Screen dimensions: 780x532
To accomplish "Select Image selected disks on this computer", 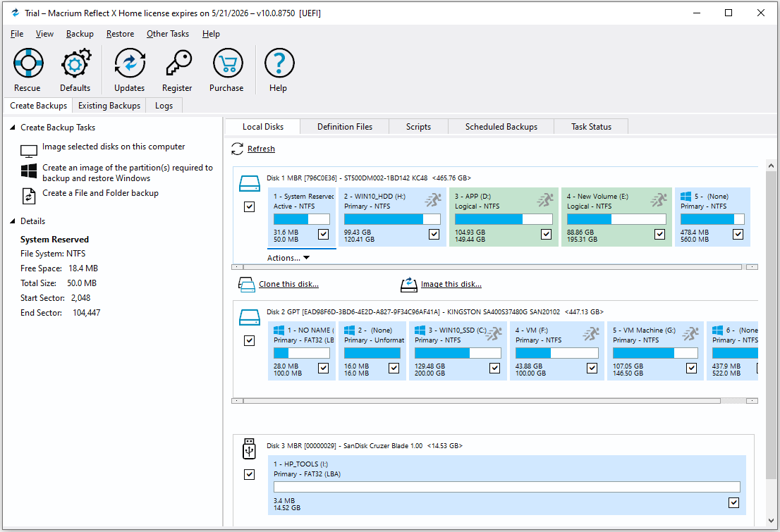I will tap(114, 147).
